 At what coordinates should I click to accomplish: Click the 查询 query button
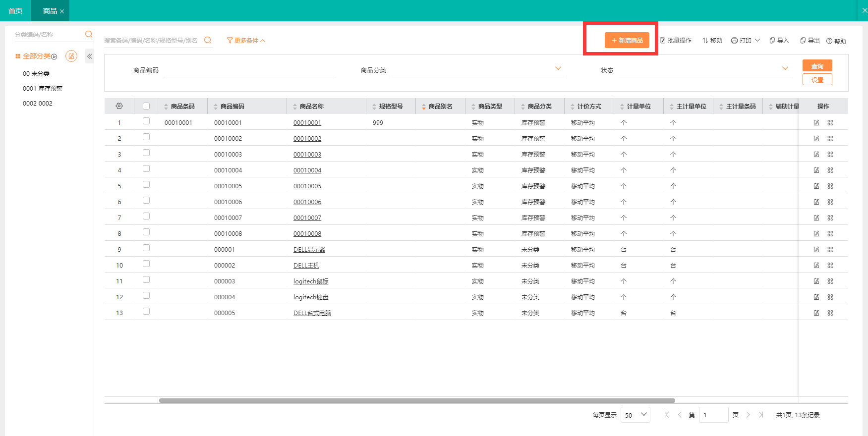[x=817, y=66]
